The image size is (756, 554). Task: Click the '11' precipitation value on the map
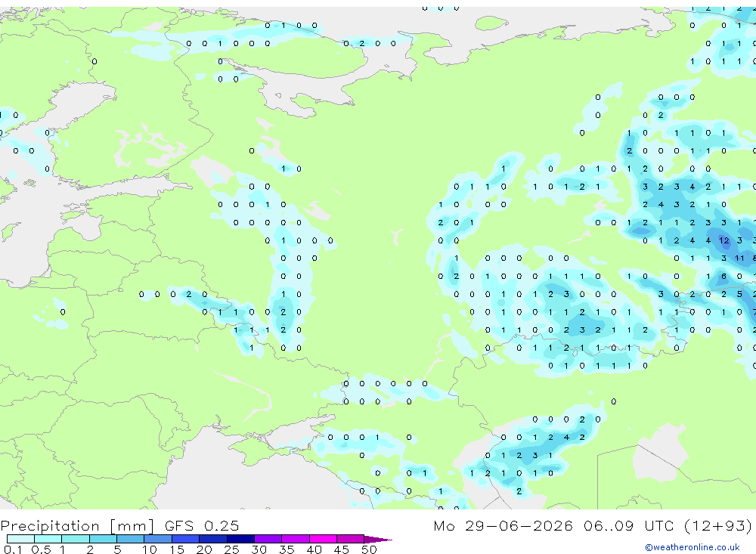739,258
